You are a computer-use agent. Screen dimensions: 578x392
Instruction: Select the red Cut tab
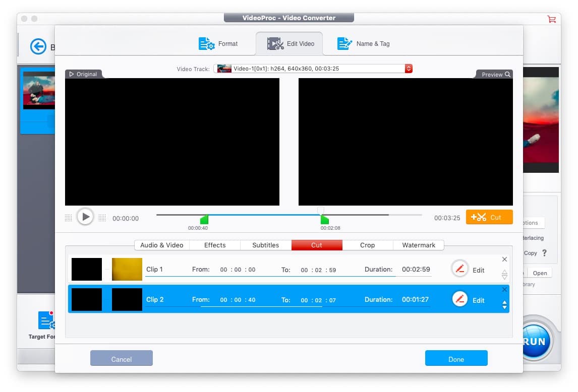click(x=317, y=245)
